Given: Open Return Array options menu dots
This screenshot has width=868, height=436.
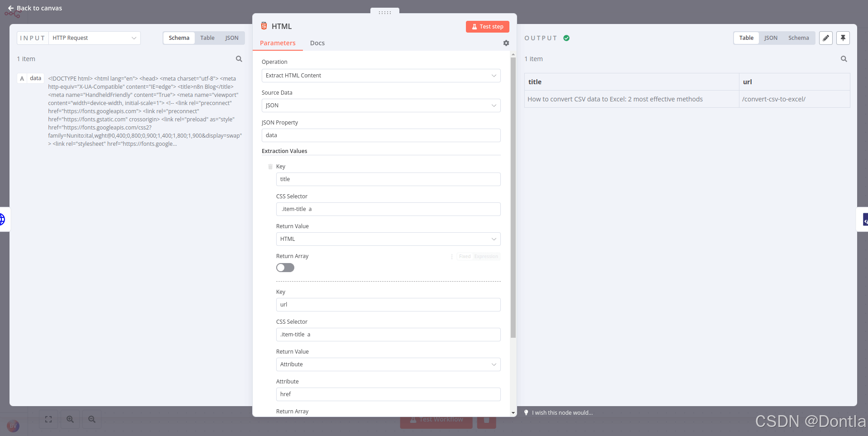Looking at the screenshot, I should coord(452,256).
